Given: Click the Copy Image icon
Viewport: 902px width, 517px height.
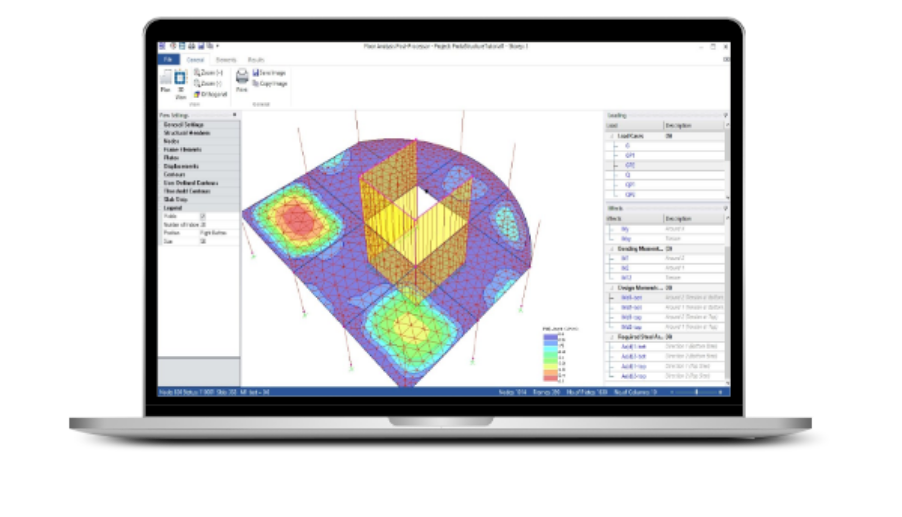Looking at the screenshot, I should click(256, 84).
